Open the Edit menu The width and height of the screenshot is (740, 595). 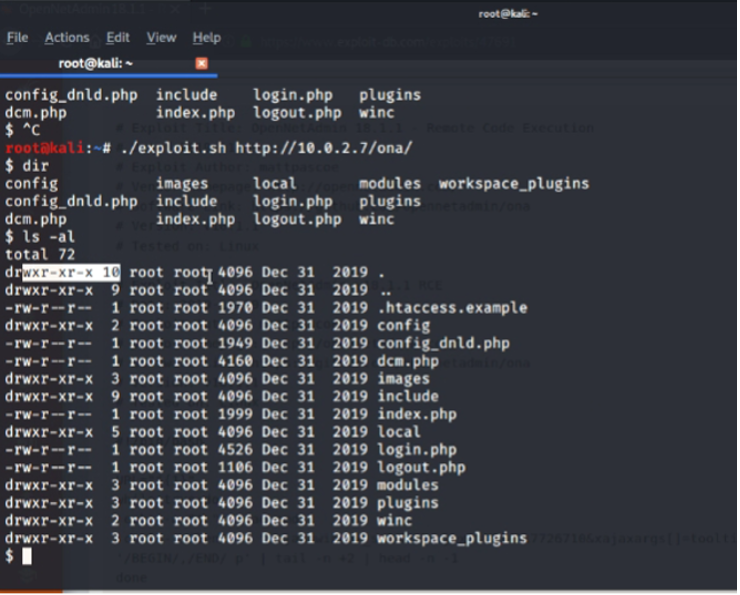[118, 37]
